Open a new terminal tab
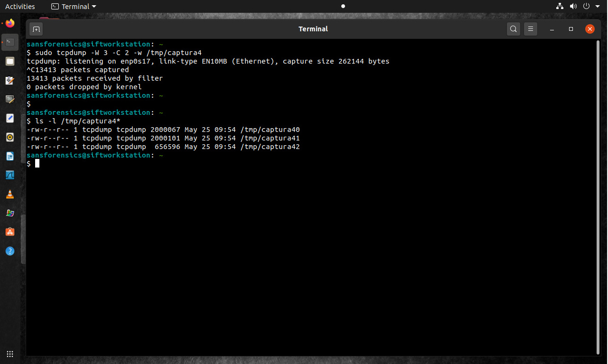Image resolution: width=608 pixels, height=364 pixels. point(36,29)
